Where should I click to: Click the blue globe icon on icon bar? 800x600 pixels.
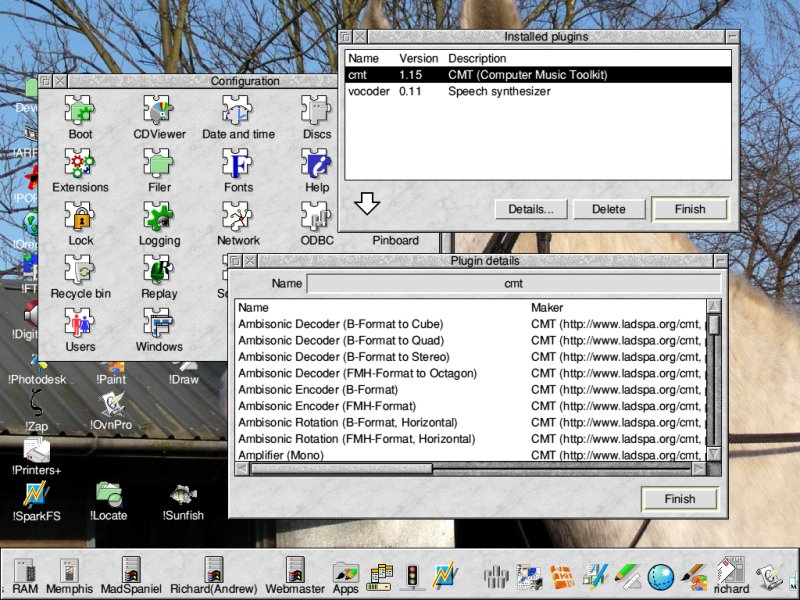pos(661,577)
